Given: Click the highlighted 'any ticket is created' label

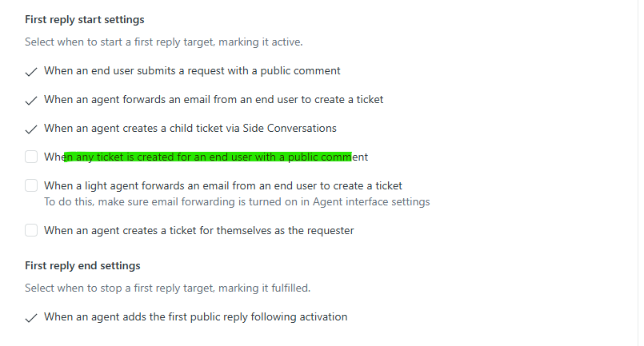Looking at the screenshot, I should coord(206,157).
